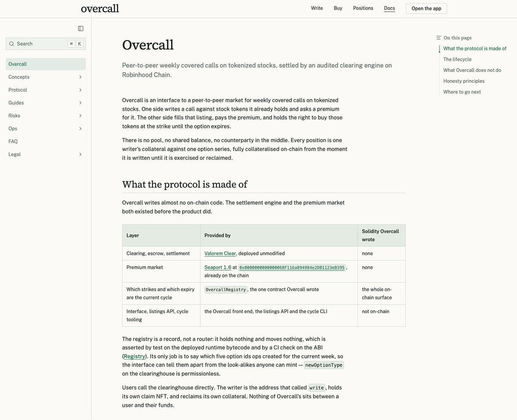Image resolution: width=517 pixels, height=420 pixels.
Task: Jump to Honesty principles section
Action: pos(464,81)
